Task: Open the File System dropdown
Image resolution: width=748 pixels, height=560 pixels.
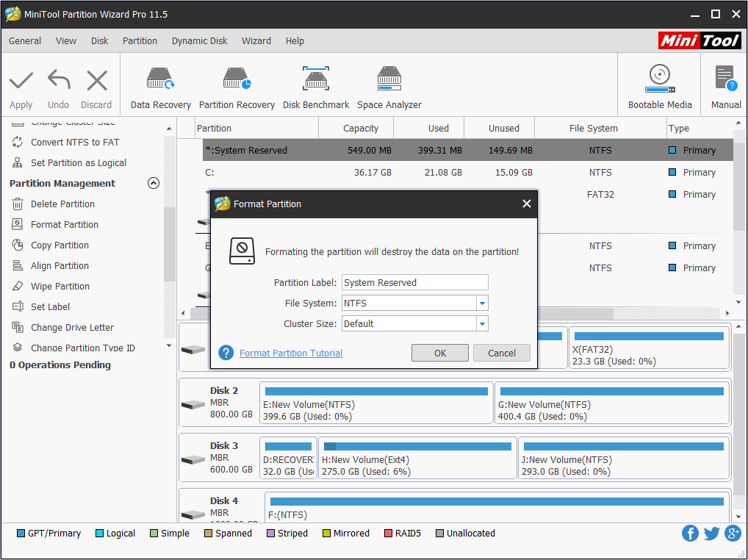Action: pos(483,303)
